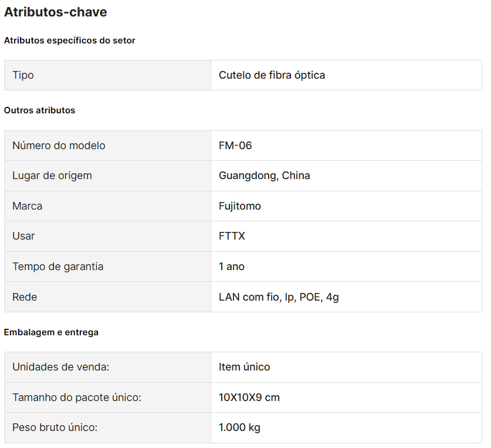Click the Item único value
Image resolution: width=491 pixels, height=448 pixels.
(x=245, y=367)
